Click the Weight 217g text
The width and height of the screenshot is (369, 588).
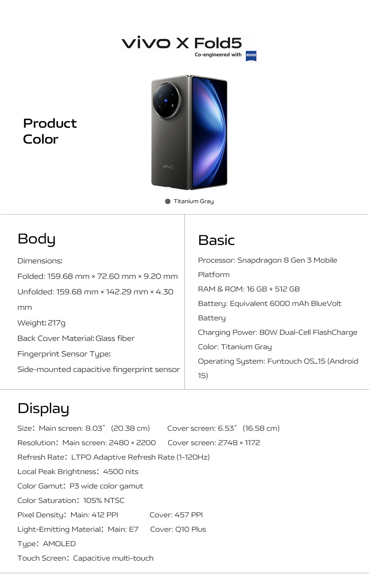coord(41,323)
